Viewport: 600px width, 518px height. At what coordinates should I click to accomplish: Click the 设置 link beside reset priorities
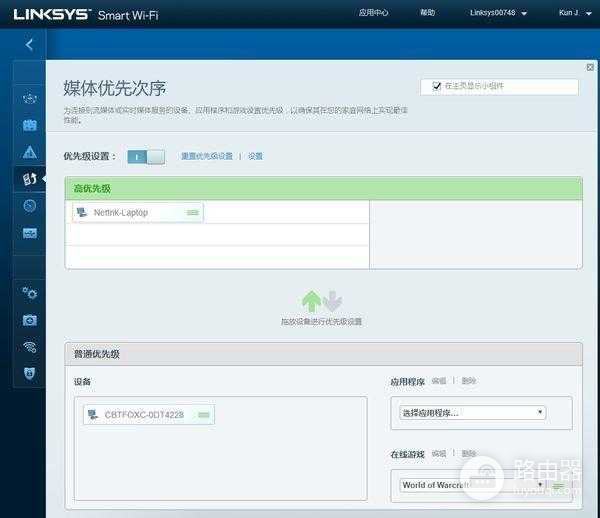pyautogui.click(x=256, y=157)
